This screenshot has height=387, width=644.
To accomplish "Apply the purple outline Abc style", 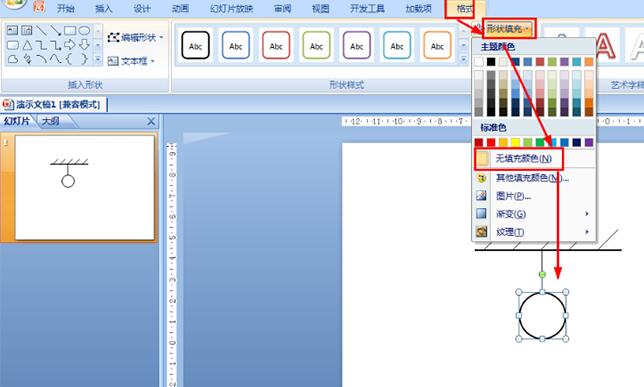I will pyautogui.click(x=356, y=45).
